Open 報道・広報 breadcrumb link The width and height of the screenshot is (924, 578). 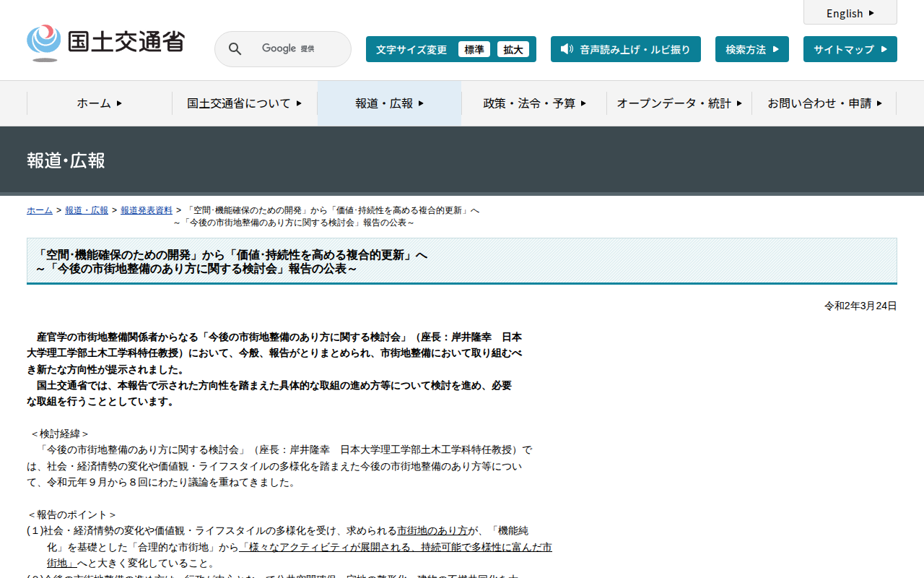click(87, 210)
